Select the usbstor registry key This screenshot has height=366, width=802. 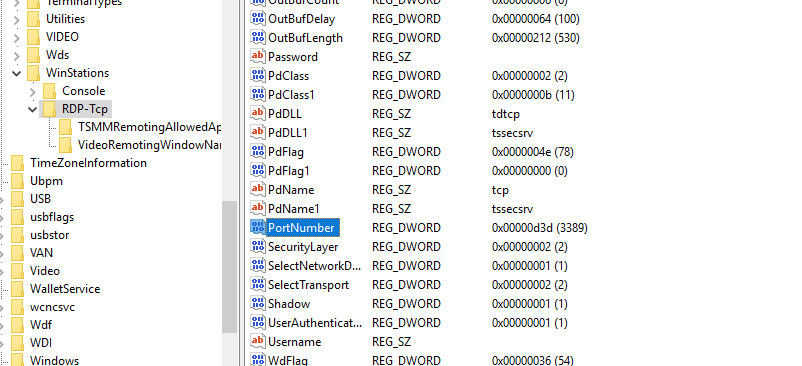[50, 235]
